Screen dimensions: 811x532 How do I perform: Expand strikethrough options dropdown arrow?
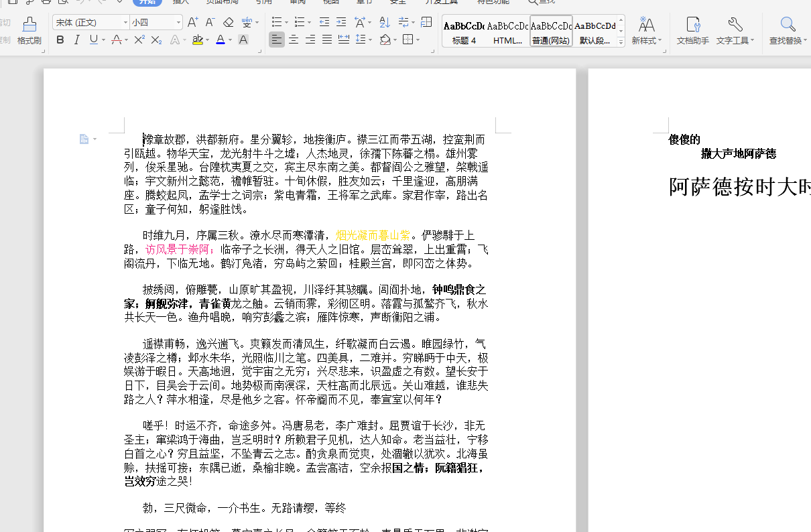point(126,40)
